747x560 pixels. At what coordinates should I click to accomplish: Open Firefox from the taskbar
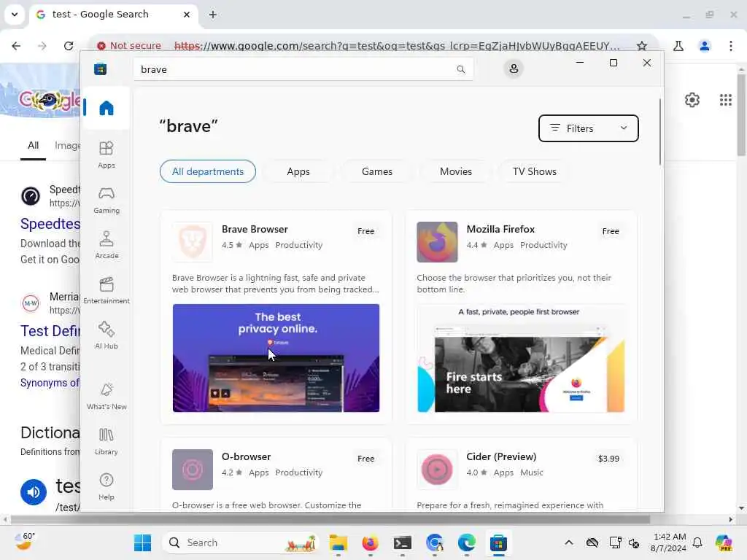tap(370, 542)
